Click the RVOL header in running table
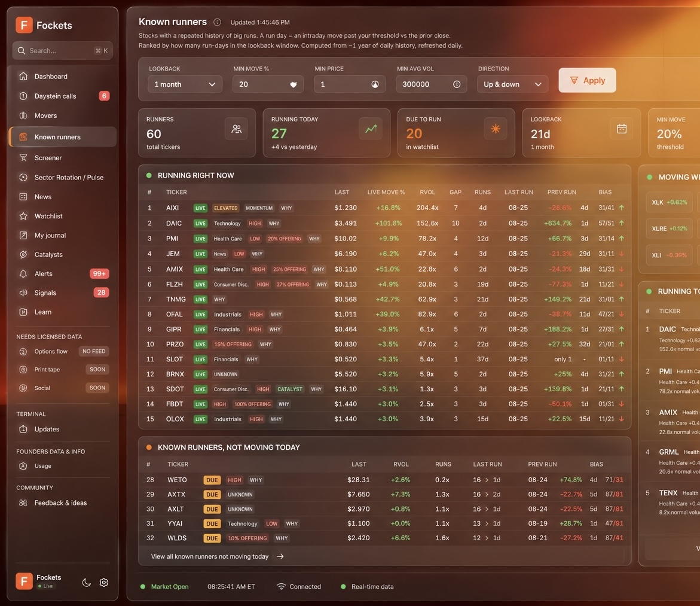Image resolution: width=700 pixels, height=606 pixels. [427, 192]
